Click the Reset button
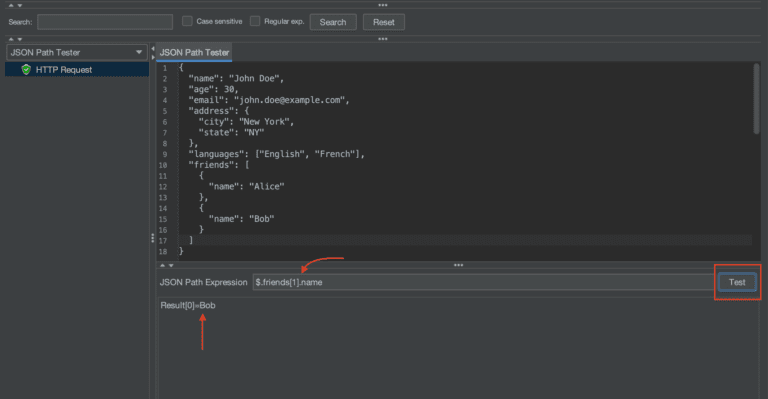 [384, 22]
